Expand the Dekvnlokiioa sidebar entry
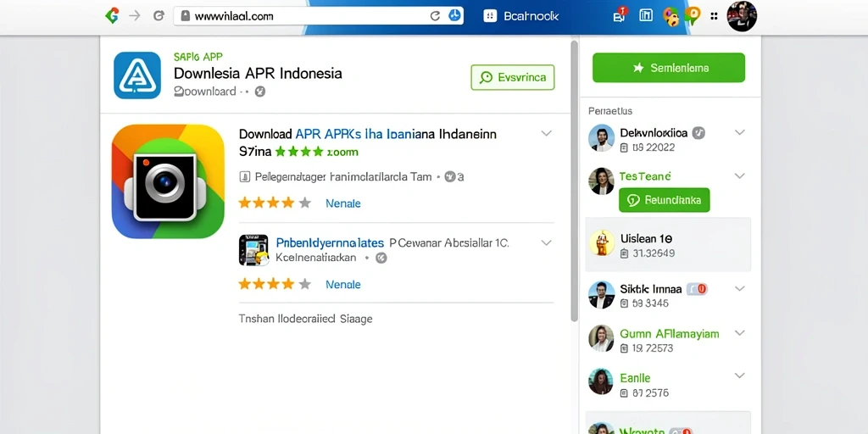This screenshot has height=434, width=868. [x=739, y=132]
